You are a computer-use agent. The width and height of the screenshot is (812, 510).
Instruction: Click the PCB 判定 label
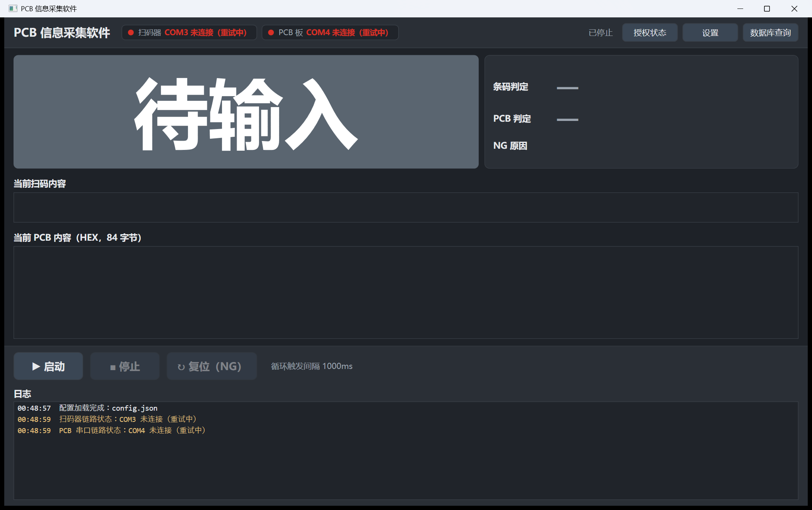pyautogui.click(x=512, y=119)
